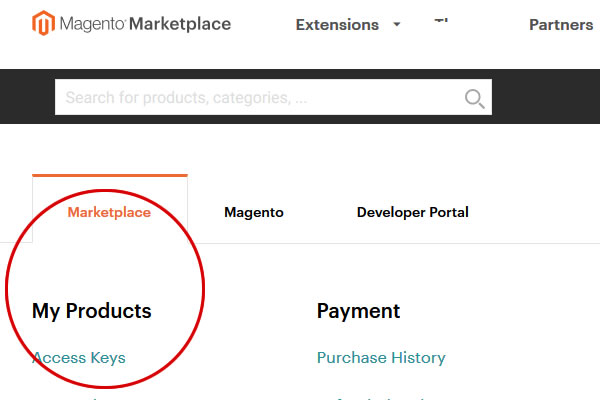
Task: Click dark bar right of search field
Action: click(545, 97)
